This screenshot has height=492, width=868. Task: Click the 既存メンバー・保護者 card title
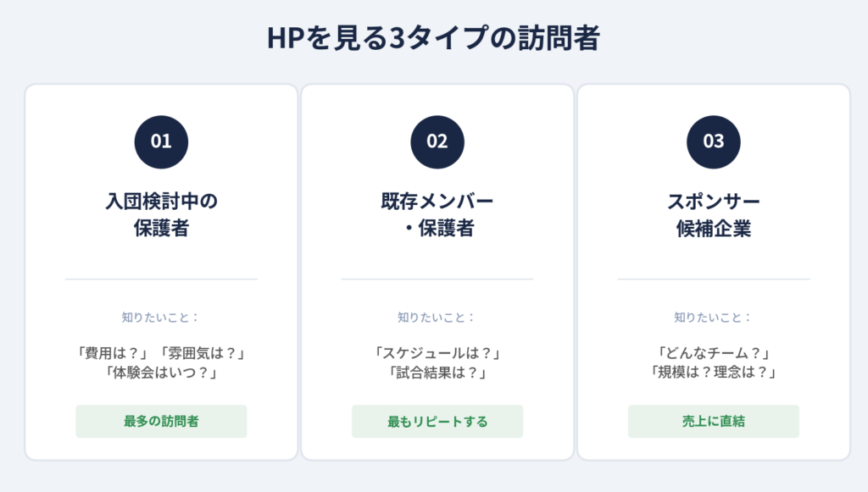tap(437, 214)
